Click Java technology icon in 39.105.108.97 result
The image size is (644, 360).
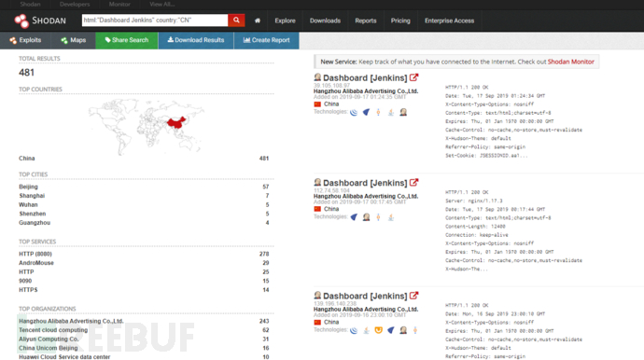(x=390, y=112)
